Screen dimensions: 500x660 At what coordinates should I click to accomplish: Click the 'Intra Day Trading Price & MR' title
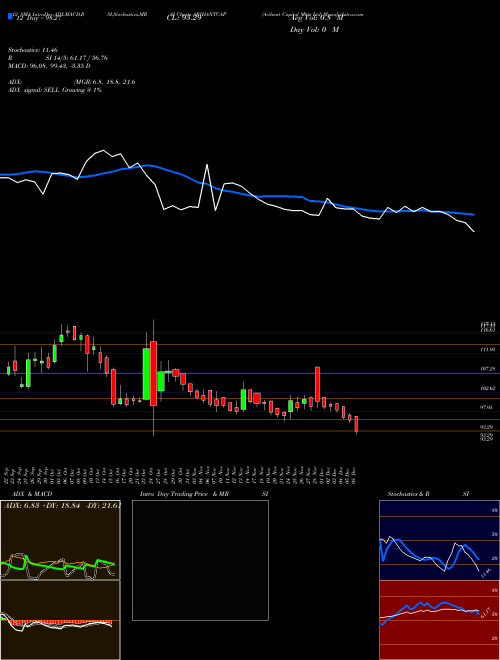coord(184,494)
